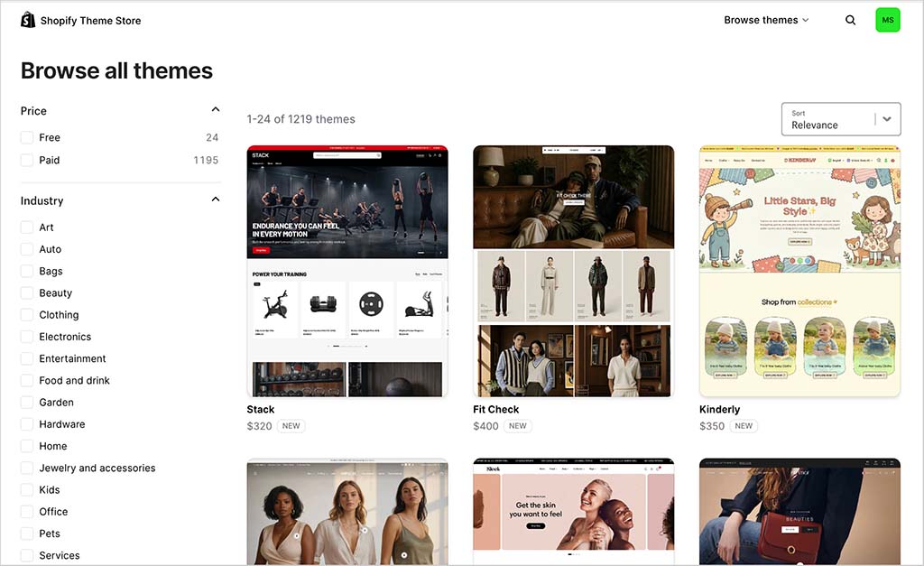Screen dimensions: 924x566
Task: Click the $350 price under Kinderly
Action: 712,426
